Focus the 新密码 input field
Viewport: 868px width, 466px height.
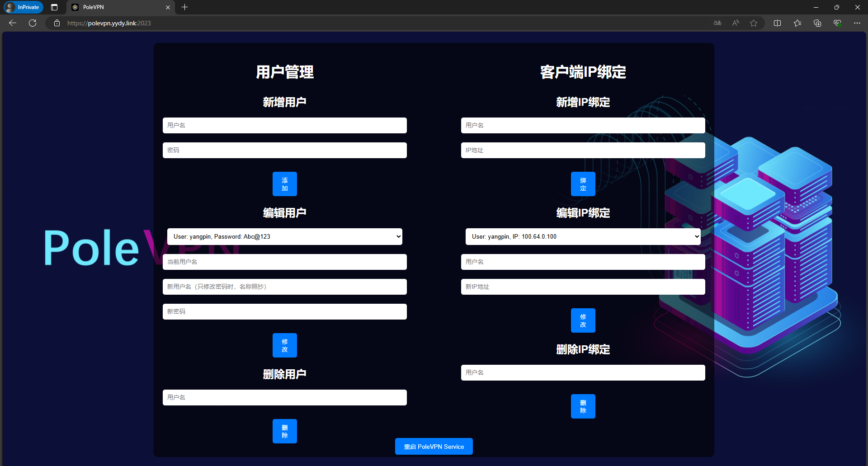[x=285, y=311]
